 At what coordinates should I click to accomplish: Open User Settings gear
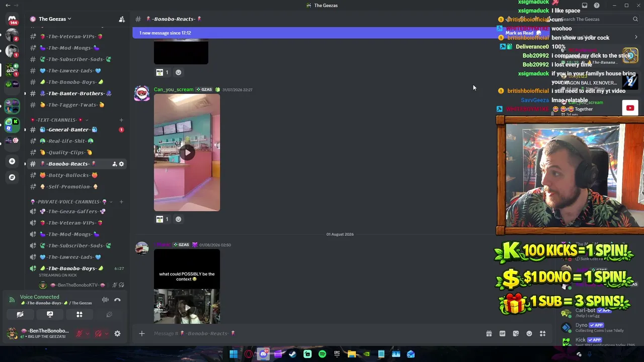[117, 333]
